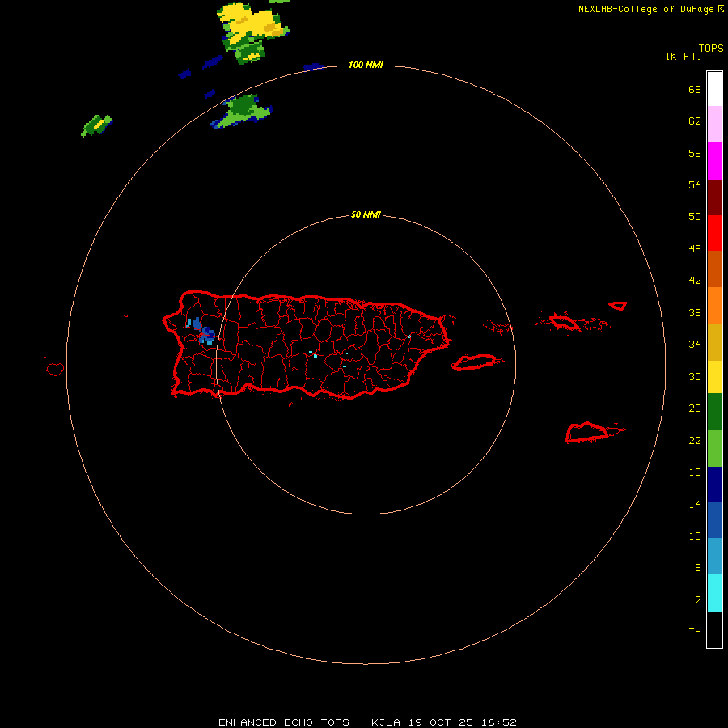Click the legend value 42
728x728 pixels.
[695, 281]
